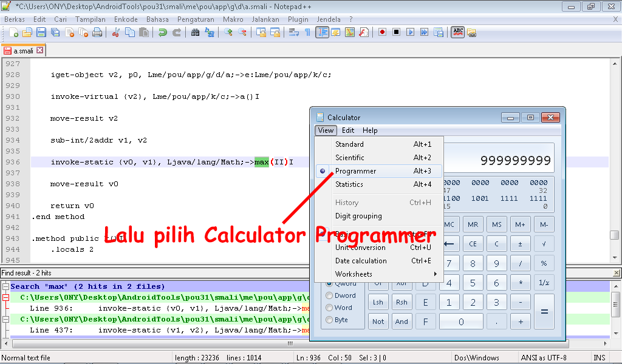Click the editor vertical scrollbar thumb
The width and height of the screenshot is (622, 364).
coord(615,235)
